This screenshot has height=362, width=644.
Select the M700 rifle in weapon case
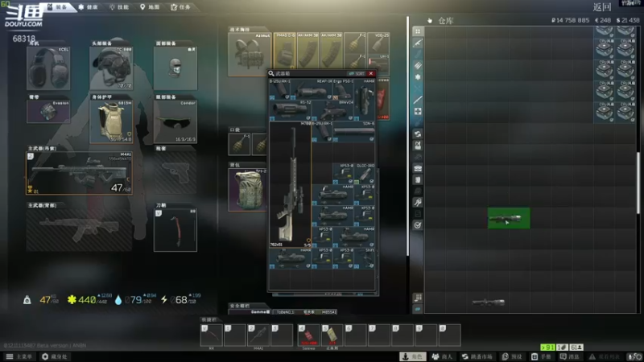click(x=290, y=184)
